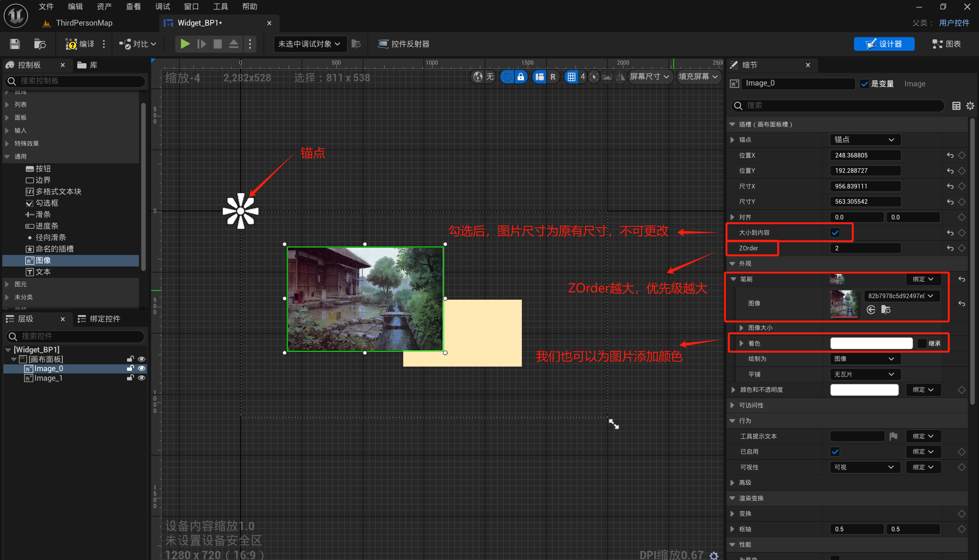Screen dimensions: 979x560
Task: Open the 可视性 可视 dropdown
Action: click(x=865, y=467)
